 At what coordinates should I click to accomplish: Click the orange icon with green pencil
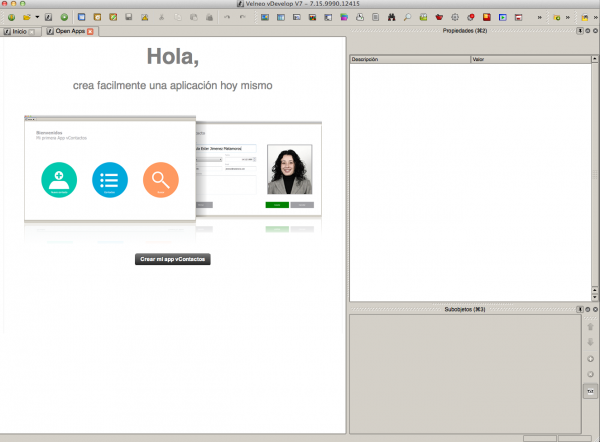[113, 17]
